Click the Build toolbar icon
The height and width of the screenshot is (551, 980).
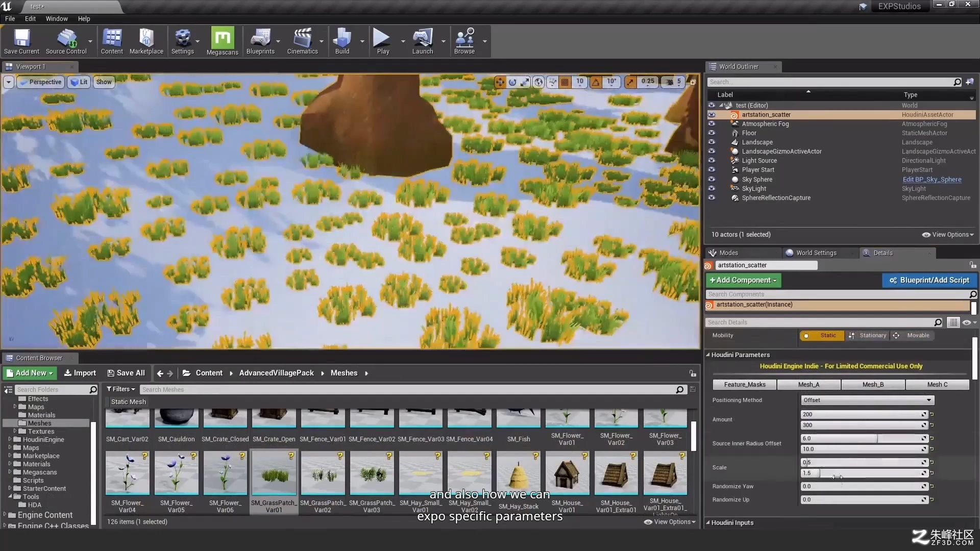click(x=342, y=41)
